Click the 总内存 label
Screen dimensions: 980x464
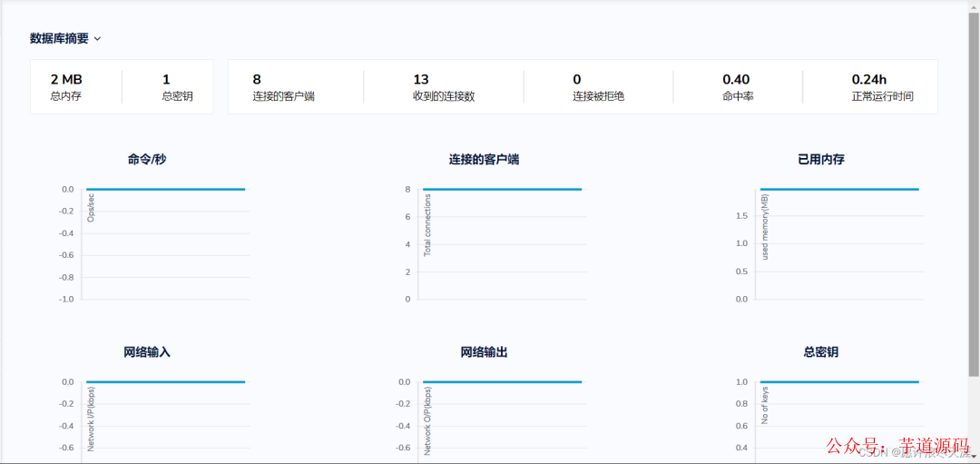(x=64, y=97)
